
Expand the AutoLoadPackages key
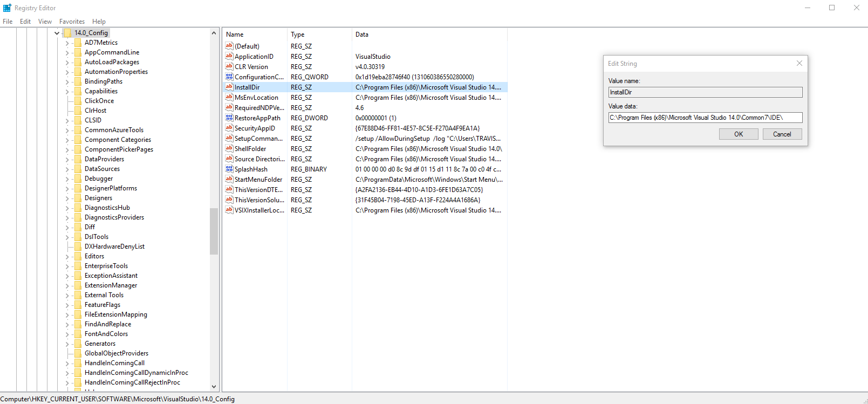(x=67, y=62)
